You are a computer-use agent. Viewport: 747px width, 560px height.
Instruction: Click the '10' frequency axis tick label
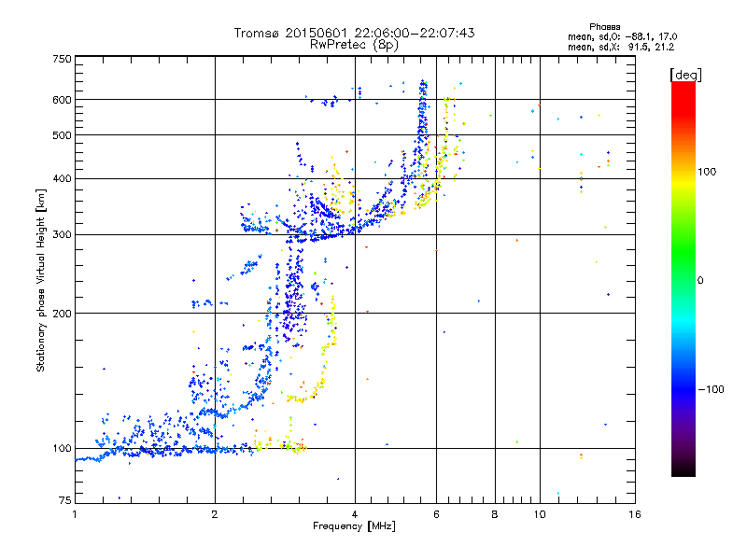click(x=540, y=514)
